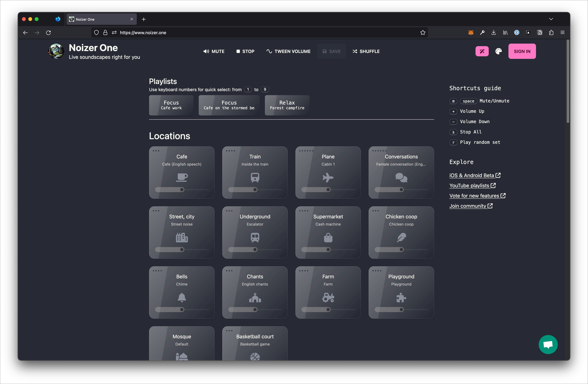Open the theme palette icon
Screen dimensions: 588x384
click(499, 51)
